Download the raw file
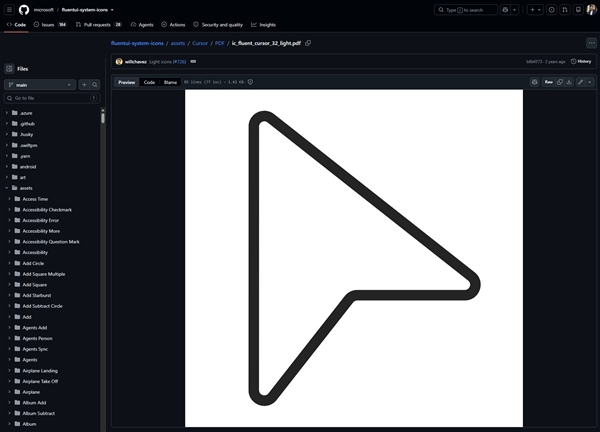Image resolution: width=600 pixels, height=432 pixels. tap(569, 82)
